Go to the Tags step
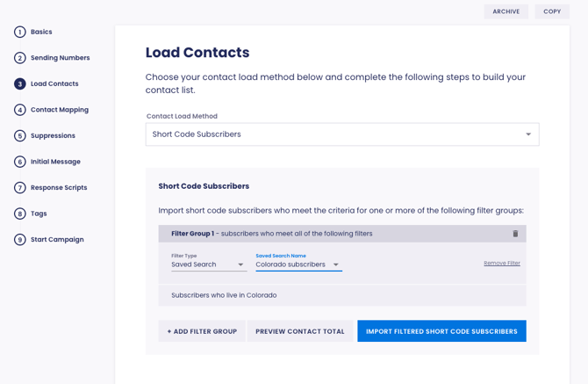Image resolution: width=588 pixels, height=384 pixels. (39, 214)
